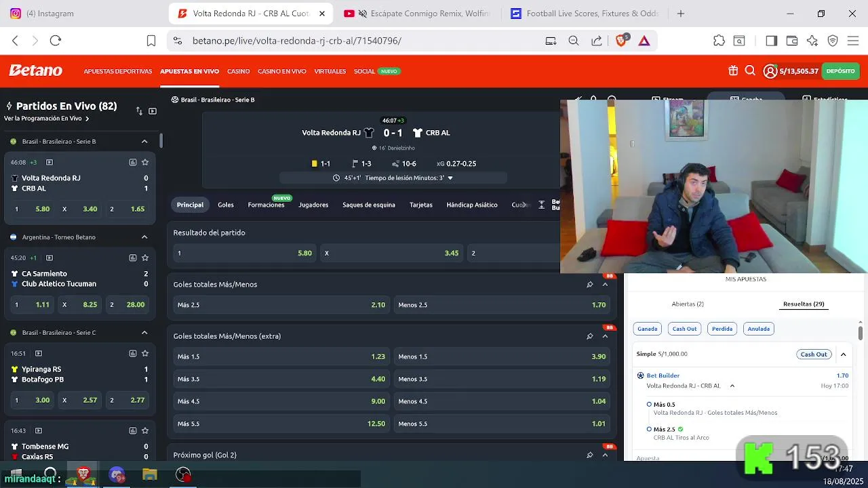
Task: Switch to the Jugadores tab
Action: (x=313, y=205)
